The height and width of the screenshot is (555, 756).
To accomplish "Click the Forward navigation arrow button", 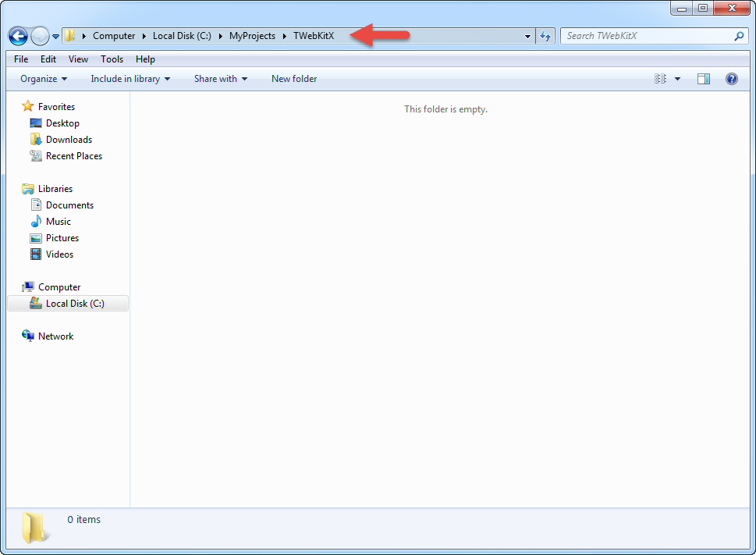I will click(40, 36).
